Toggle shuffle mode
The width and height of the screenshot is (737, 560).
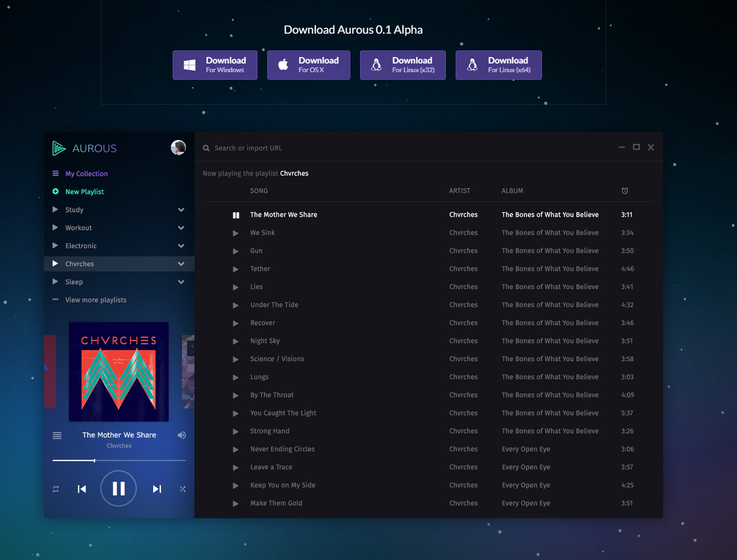click(x=182, y=489)
